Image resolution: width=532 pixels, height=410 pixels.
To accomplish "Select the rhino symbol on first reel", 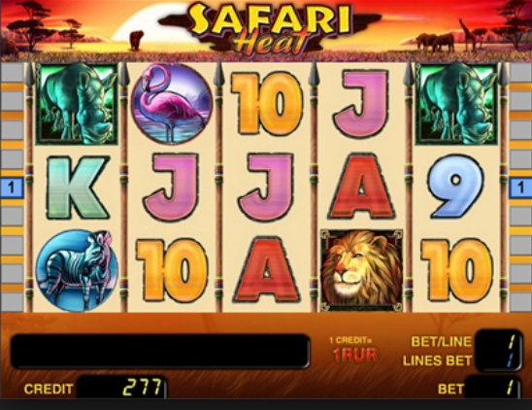I will click(x=77, y=104).
